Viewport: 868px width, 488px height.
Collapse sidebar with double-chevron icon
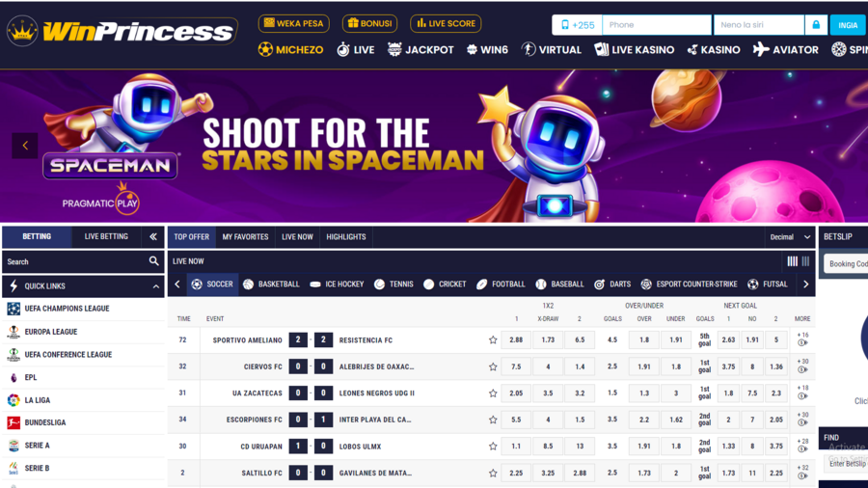point(152,236)
